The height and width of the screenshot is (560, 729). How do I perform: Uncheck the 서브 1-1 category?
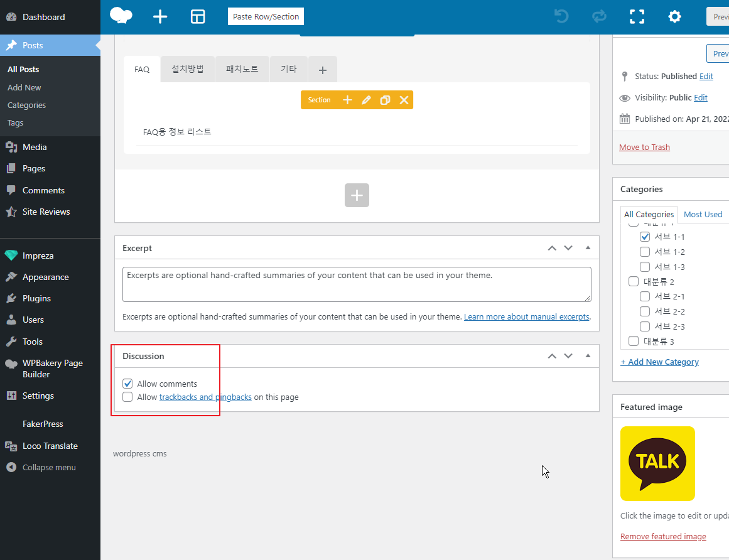pyautogui.click(x=645, y=237)
